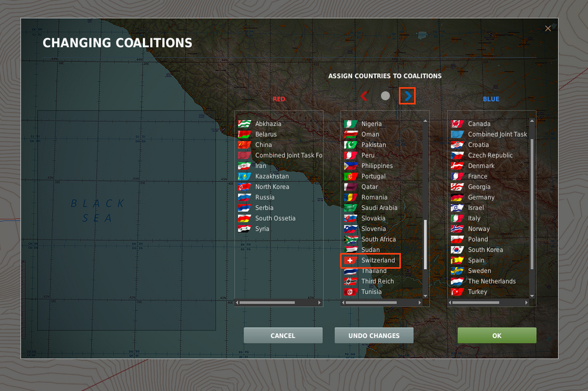The image size is (588, 391).
Task: Click the RED list horizontal scroll right arrow
Action: pyautogui.click(x=319, y=302)
